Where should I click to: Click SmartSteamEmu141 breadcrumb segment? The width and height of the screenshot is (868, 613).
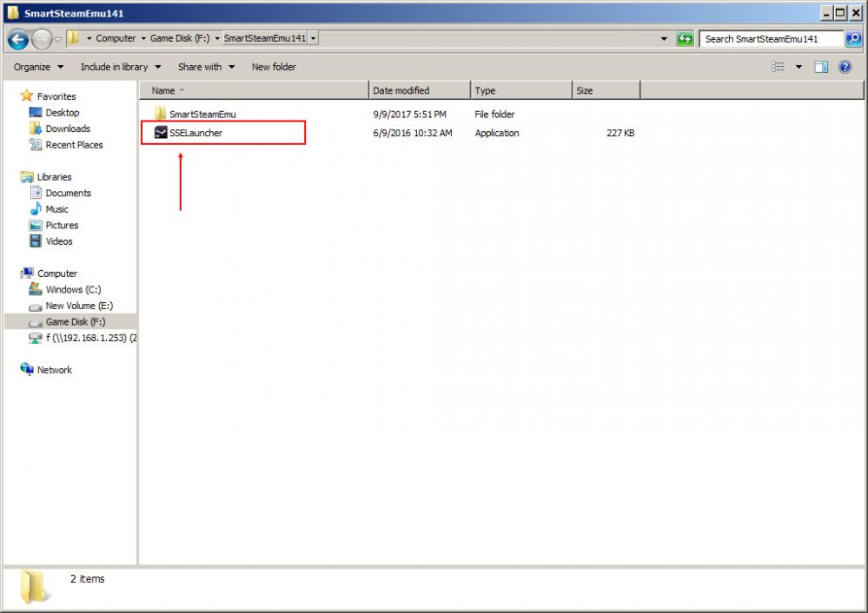pos(265,38)
